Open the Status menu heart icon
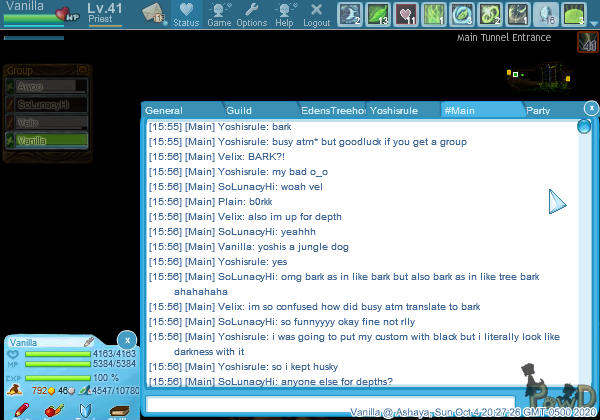This screenshot has height=420, width=600. coord(186,14)
